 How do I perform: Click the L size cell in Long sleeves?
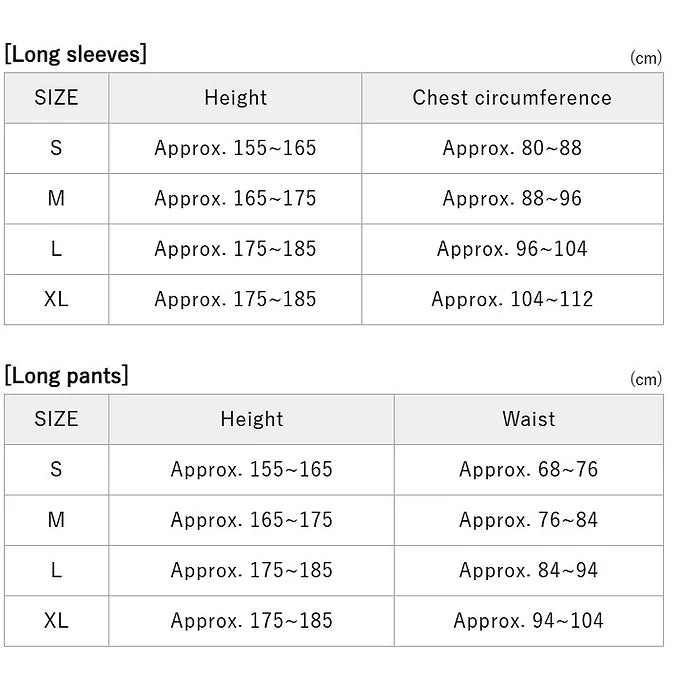pyautogui.click(x=56, y=249)
